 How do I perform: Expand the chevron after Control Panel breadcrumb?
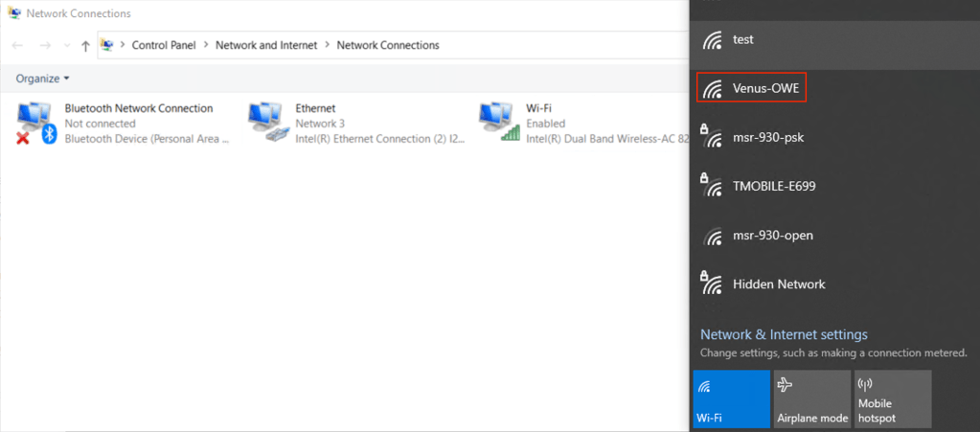pyautogui.click(x=206, y=45)
